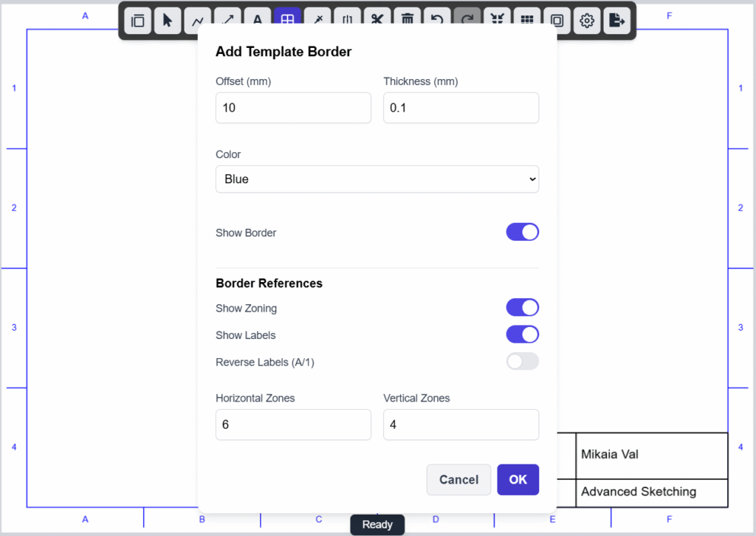Click the scissors trim tool
The height and width of the screenshot is (536, 756).
pos(377,21)
